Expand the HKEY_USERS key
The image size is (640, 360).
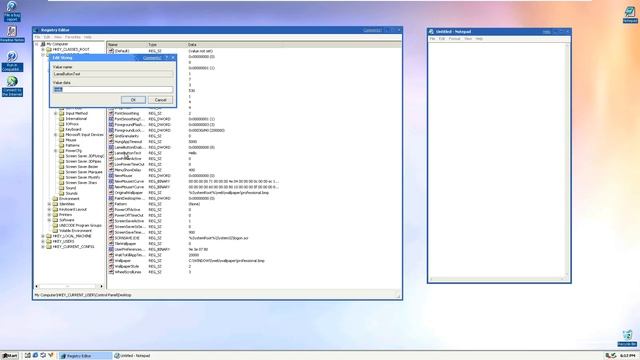point(43,241)
